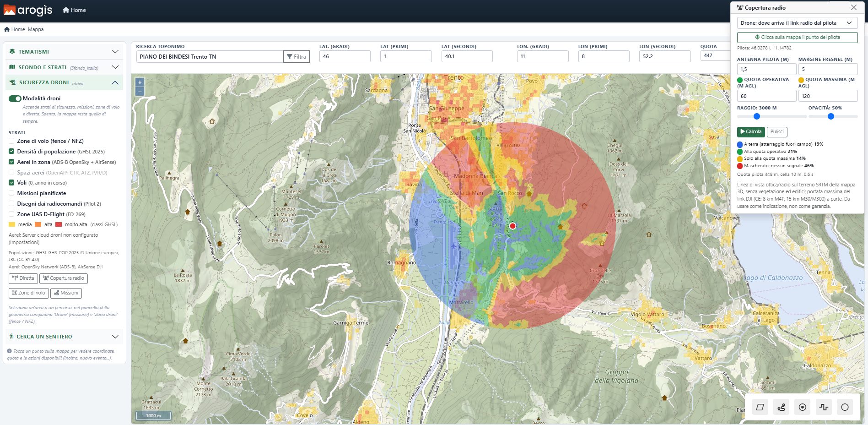The image size is (868, 425).
Task: Zoom out on the map with minus
Action: pyautogui.click(x=140, y=91)
